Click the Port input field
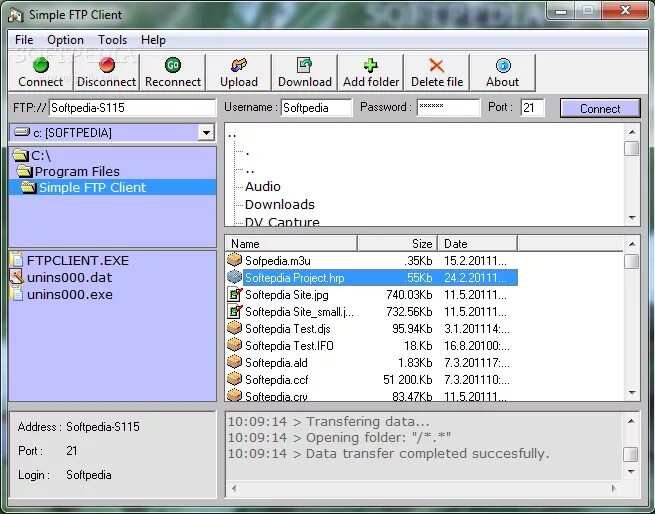Image resolution: width=655 pixels, height=514 pixels. pyautogui.click(x=533, y=108)
